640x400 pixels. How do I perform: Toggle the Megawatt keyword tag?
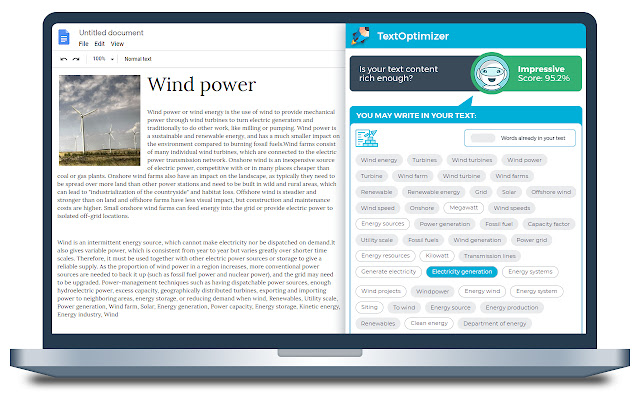pyautogui.click(x=463, y=208)
